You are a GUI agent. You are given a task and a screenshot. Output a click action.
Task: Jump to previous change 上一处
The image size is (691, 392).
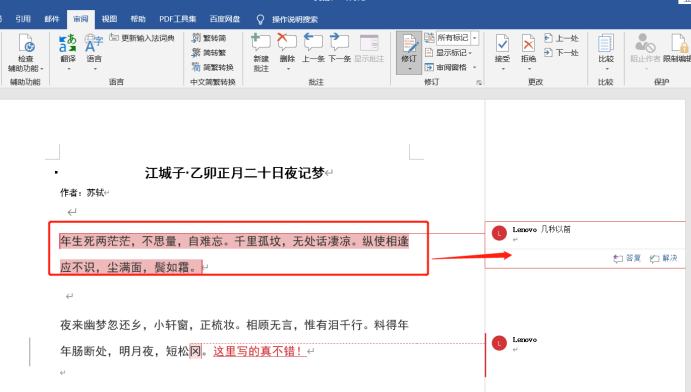(561, 38)
